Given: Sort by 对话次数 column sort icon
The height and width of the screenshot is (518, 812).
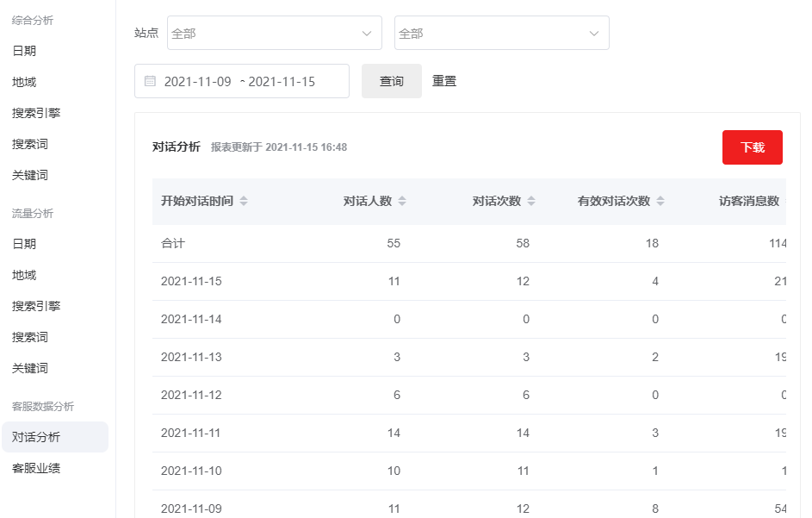Looking at the screenshot, I should coord(531,201).
